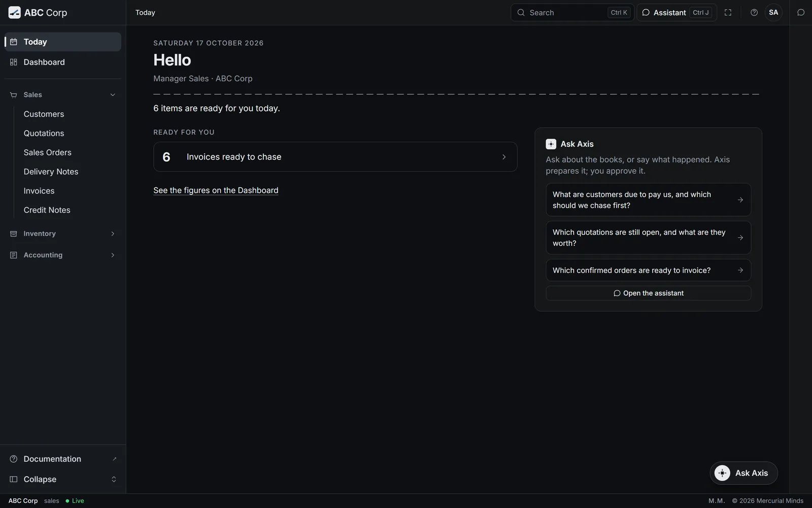812x508 pixels.
Task: Click the Search field
Action: (x=572, y=13)
